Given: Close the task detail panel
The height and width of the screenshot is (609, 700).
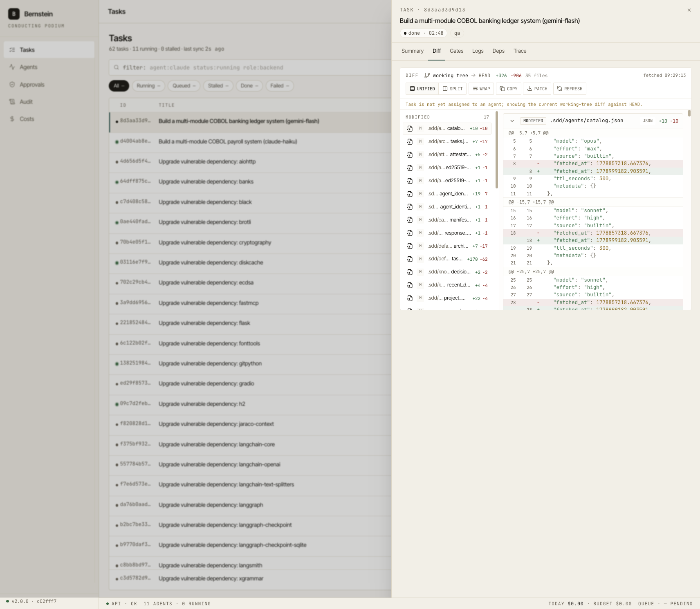Looking at the screenshot, I should (689, 10).
